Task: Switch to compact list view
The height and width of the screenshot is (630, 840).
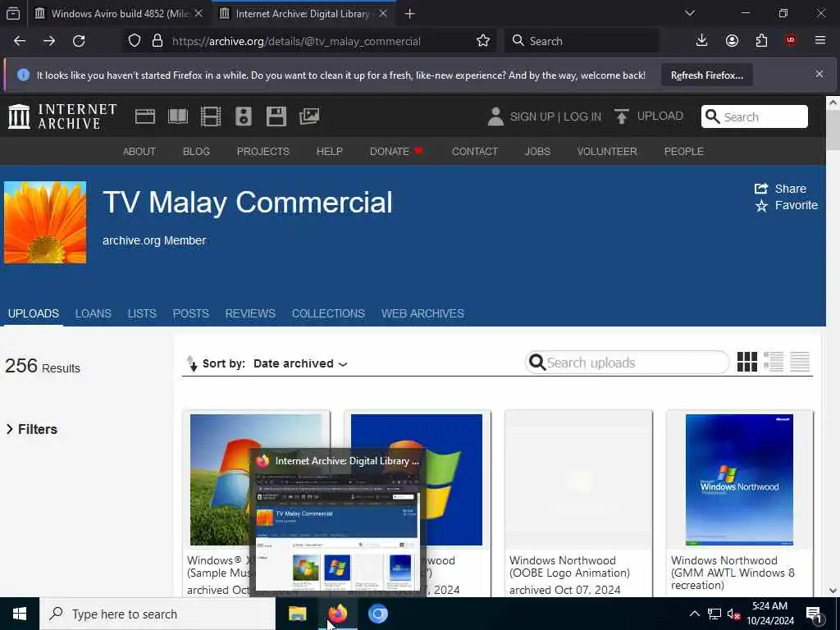Action: coord(800,362)
